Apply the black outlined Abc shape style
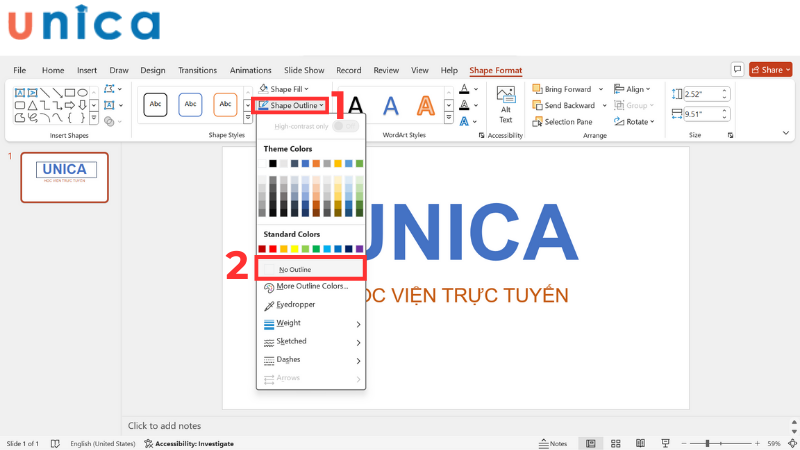Screen dimensions: 800x450 point(155,105)
